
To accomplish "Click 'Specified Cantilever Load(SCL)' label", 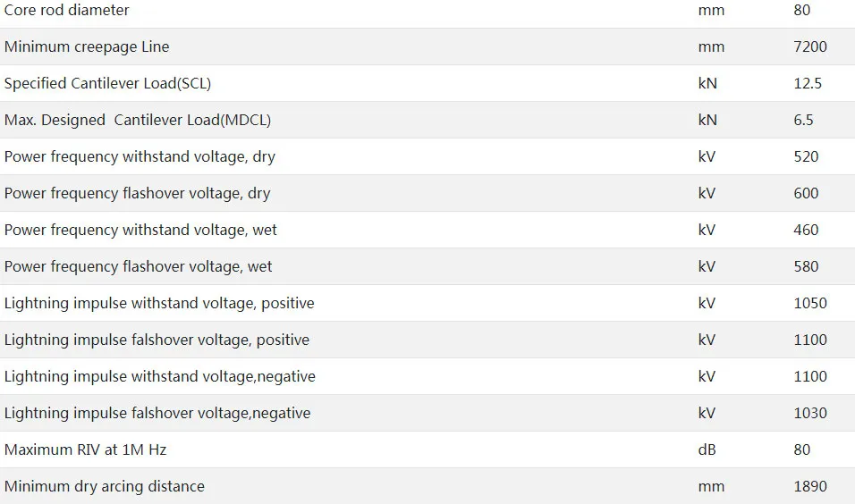I will pyautogui.click(x=107, y=84).
